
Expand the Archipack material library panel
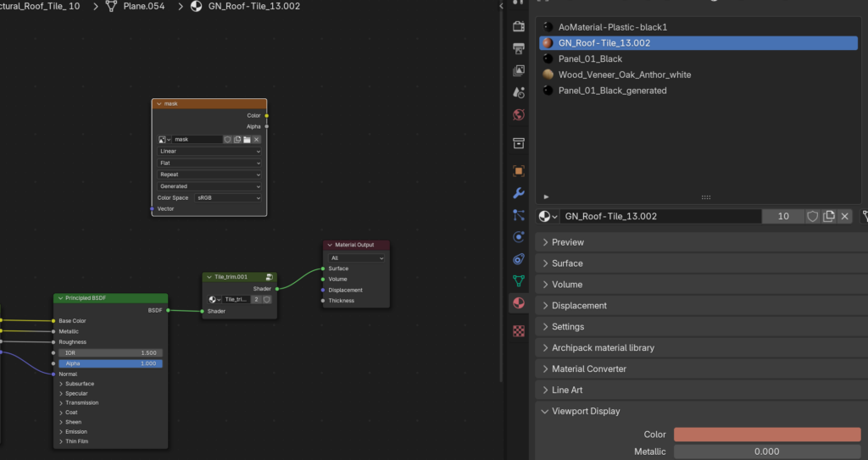(x=701, y=347)
